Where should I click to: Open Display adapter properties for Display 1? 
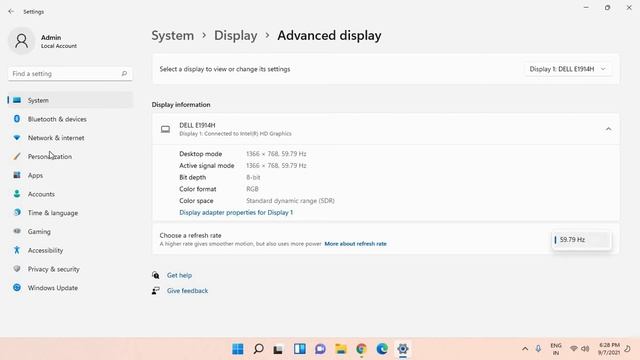coord(236,212)
